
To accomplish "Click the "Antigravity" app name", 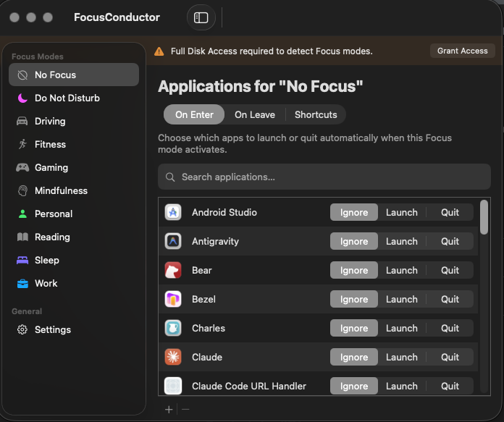I will 215,241.
